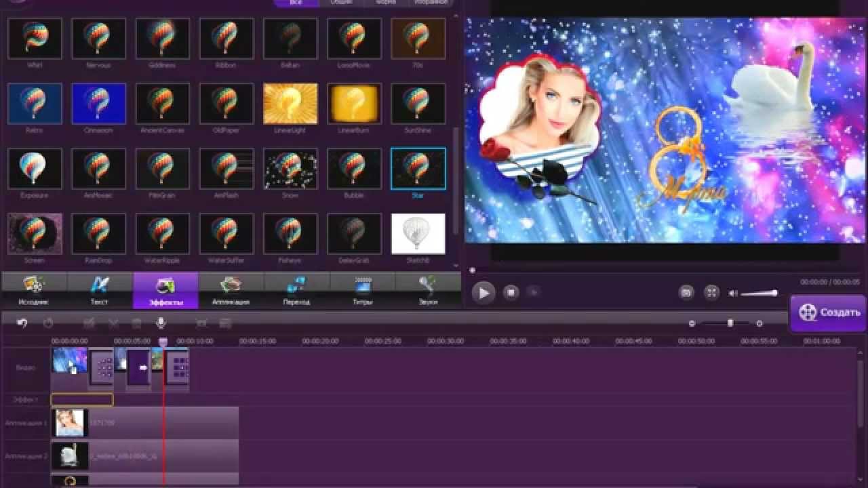This screenshot has width=868, height=488.
Task: Click the empty effect track slot
Action: click(82, 400)
